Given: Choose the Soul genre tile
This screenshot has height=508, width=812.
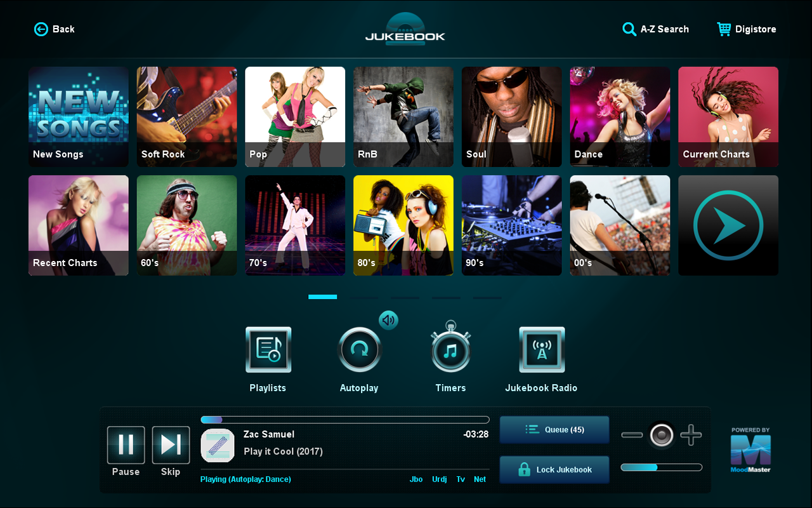Looking at the screenshot, I should point(512,117).
